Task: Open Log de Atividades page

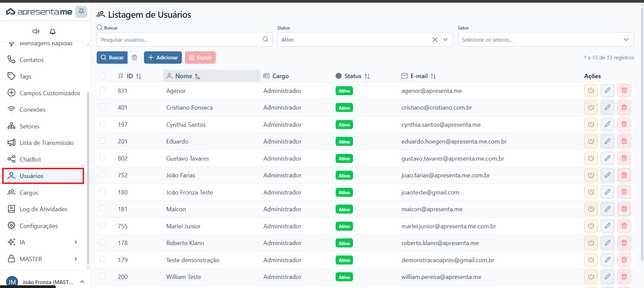Action: (x=43, y=209)
